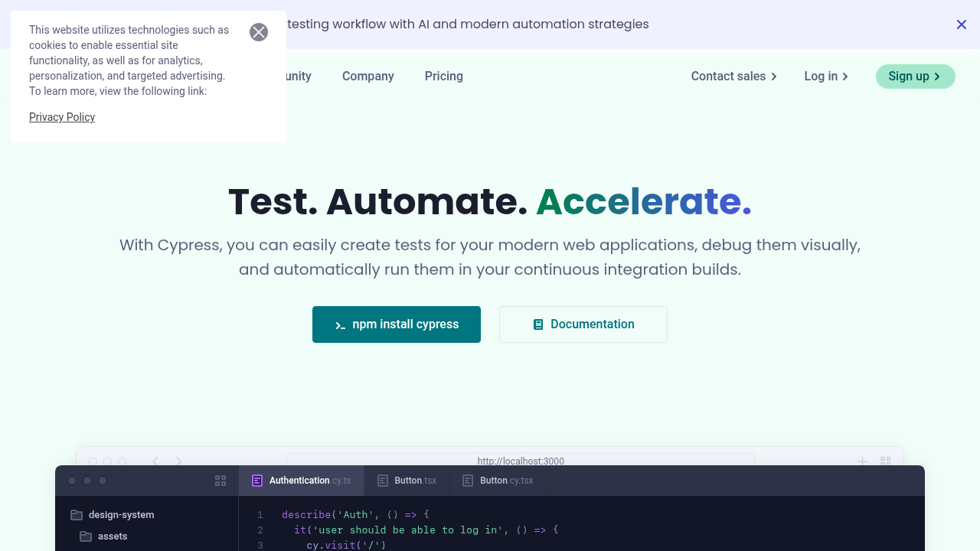
Task: Click the Sign up button
Action: point(915,77)
